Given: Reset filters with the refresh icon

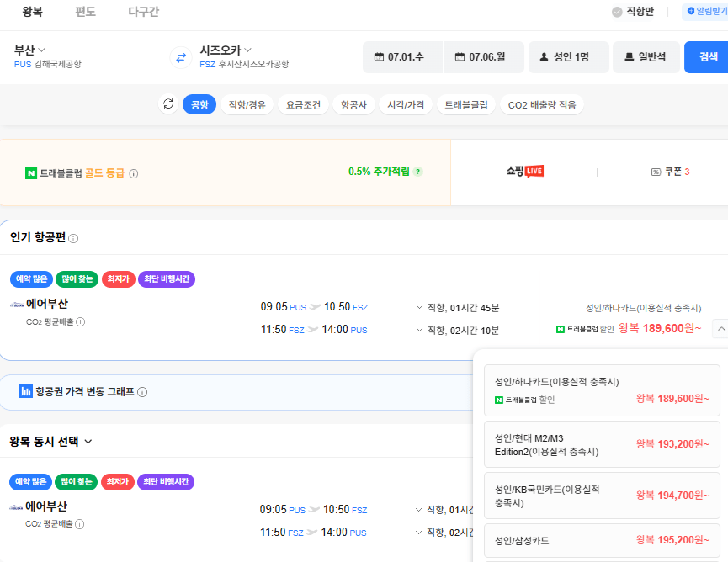Looking at the screenshot, I should (x=168, y=104).
